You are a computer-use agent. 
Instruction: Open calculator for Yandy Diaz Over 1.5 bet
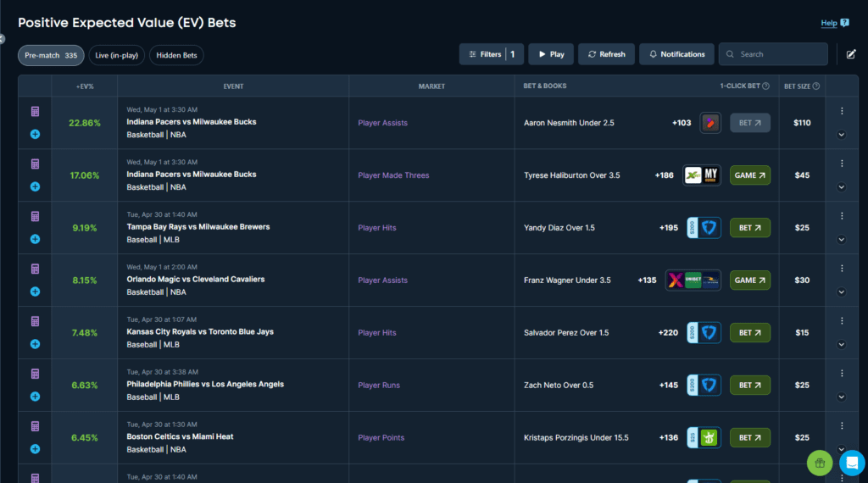point(35,217)
